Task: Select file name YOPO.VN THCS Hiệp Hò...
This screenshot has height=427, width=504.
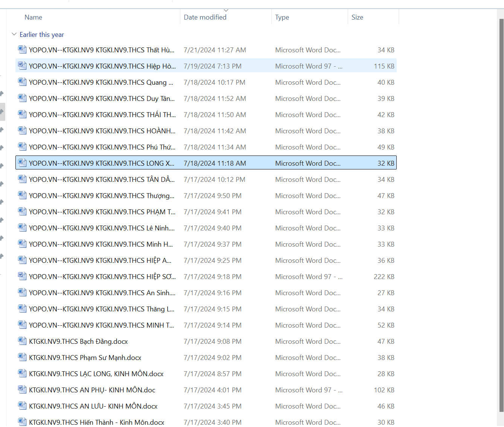Action: coord(102,66)
